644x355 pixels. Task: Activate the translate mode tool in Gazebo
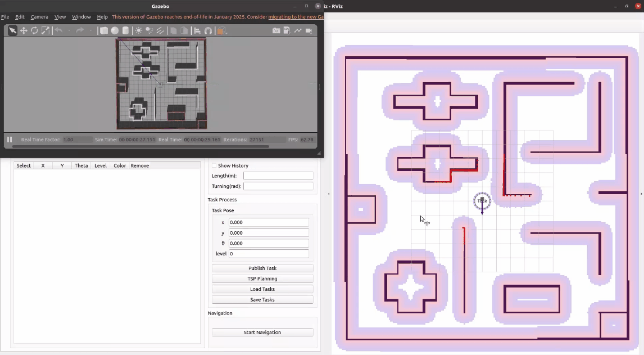point(24,30)
